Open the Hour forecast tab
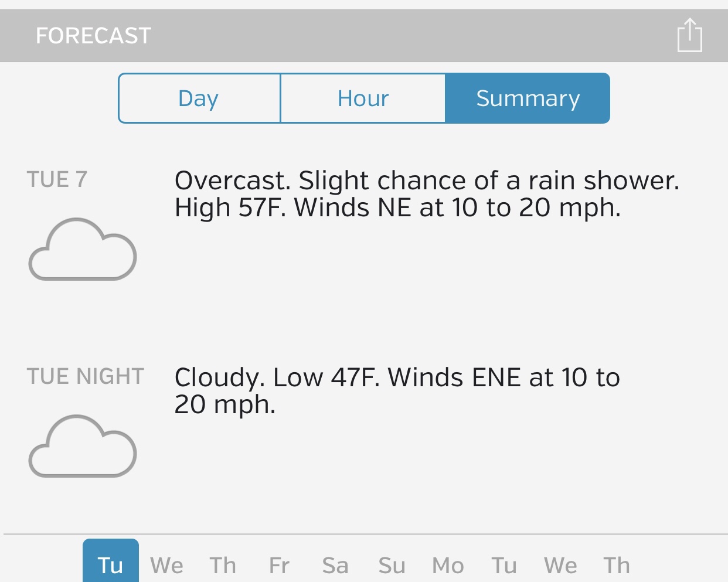This screenshot has width=728, height=582. [363, 98]
